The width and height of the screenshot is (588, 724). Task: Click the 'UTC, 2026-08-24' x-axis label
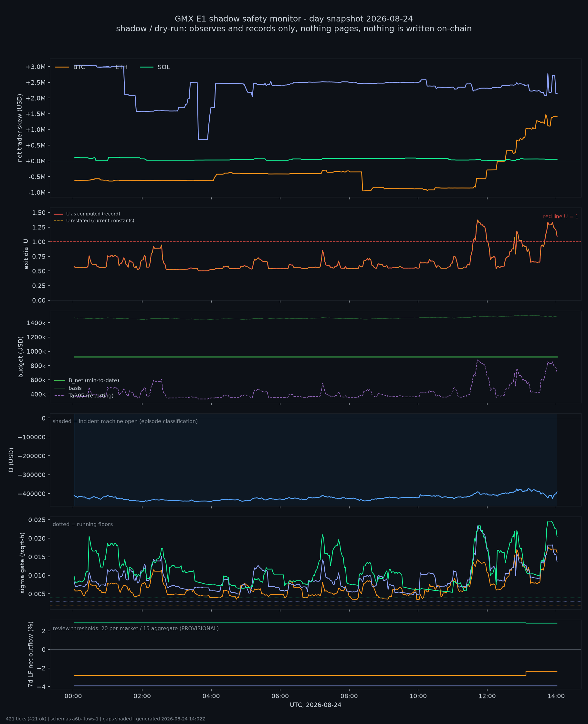(x=315, y=705)
